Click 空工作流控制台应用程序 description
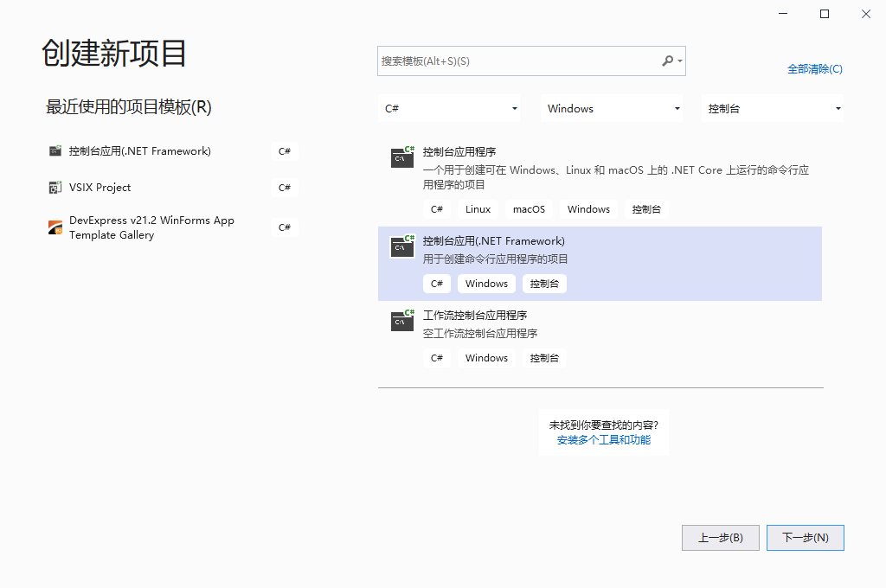The width and height of the screenshot is (886, 588). tap(480, 333)
